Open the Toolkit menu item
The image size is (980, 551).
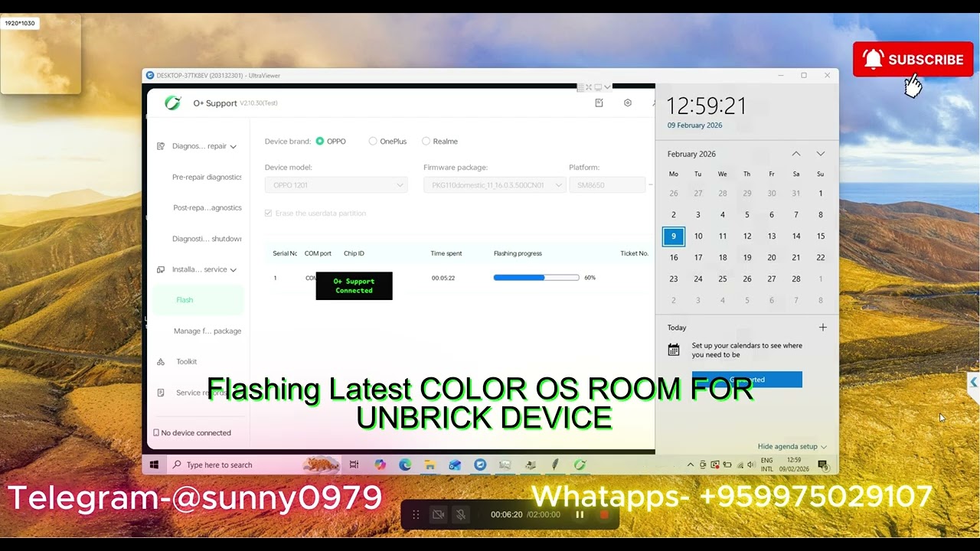(x=187, y=362)
